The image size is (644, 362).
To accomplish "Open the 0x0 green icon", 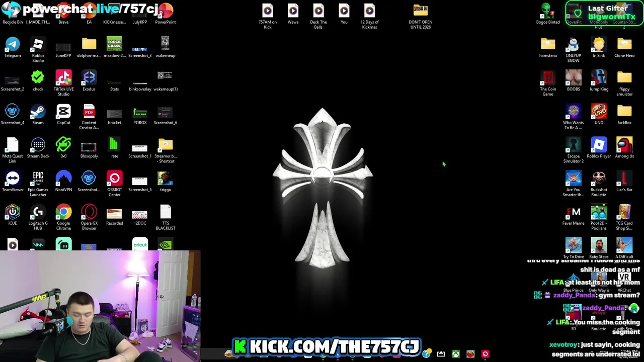I will click(63, 148).
